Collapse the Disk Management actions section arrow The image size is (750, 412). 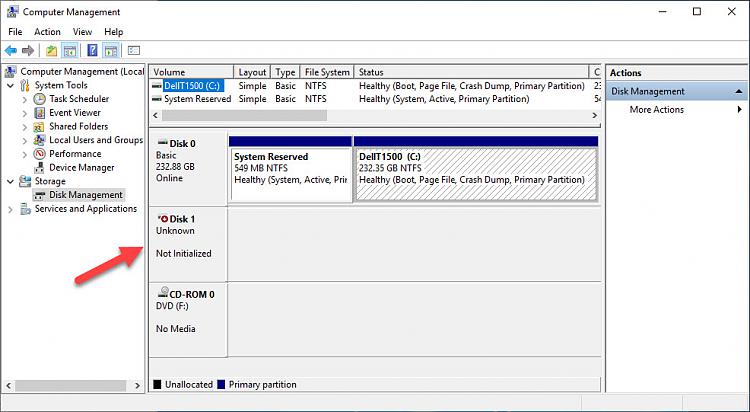[739, 91]
